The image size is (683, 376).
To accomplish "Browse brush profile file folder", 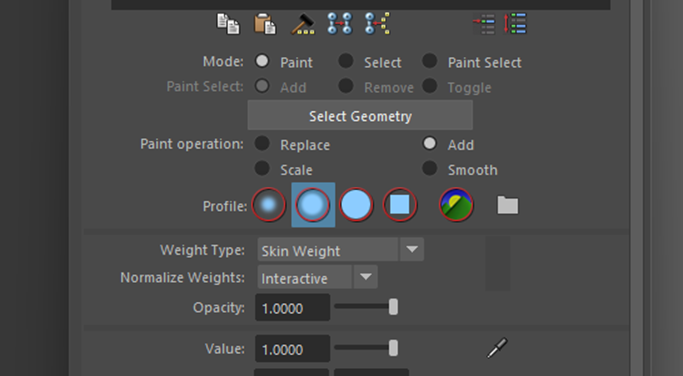I will [508, 205].
